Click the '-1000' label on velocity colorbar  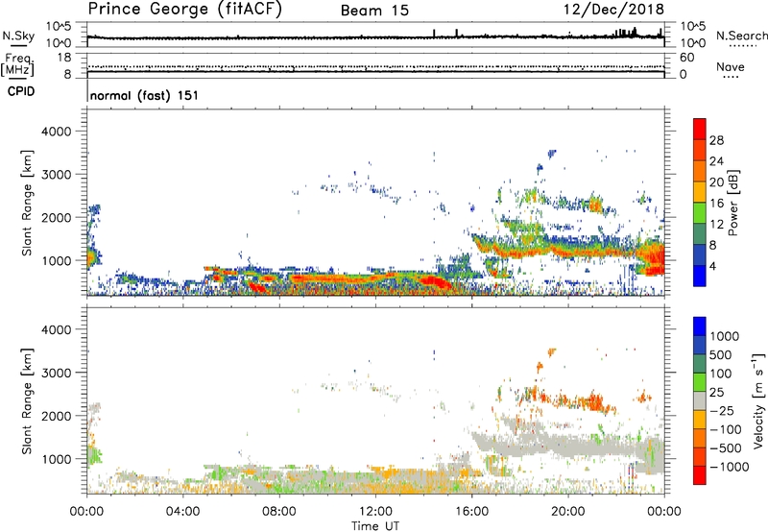[729, 467]
